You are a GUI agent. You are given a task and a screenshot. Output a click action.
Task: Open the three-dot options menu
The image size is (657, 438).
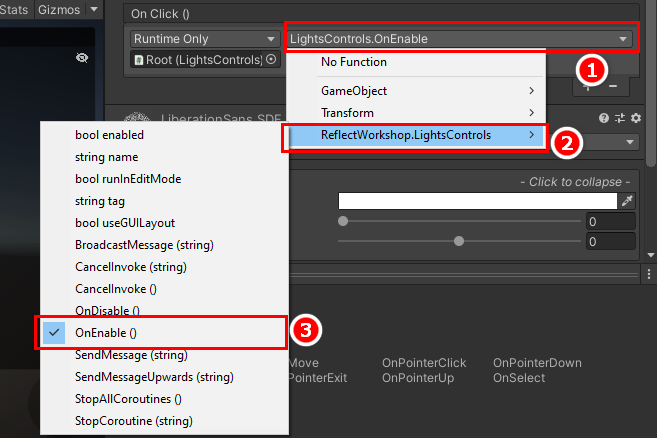(x=649, y=274)
